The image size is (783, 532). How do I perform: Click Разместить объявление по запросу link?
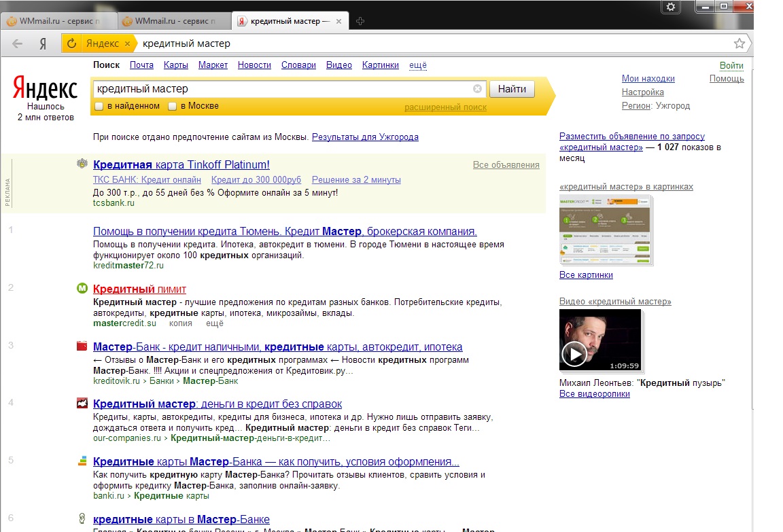[x=631, y=142]
